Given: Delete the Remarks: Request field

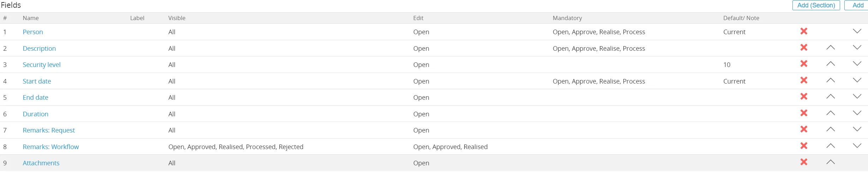Looking at the screenshot, I should [x=804, y=129].
